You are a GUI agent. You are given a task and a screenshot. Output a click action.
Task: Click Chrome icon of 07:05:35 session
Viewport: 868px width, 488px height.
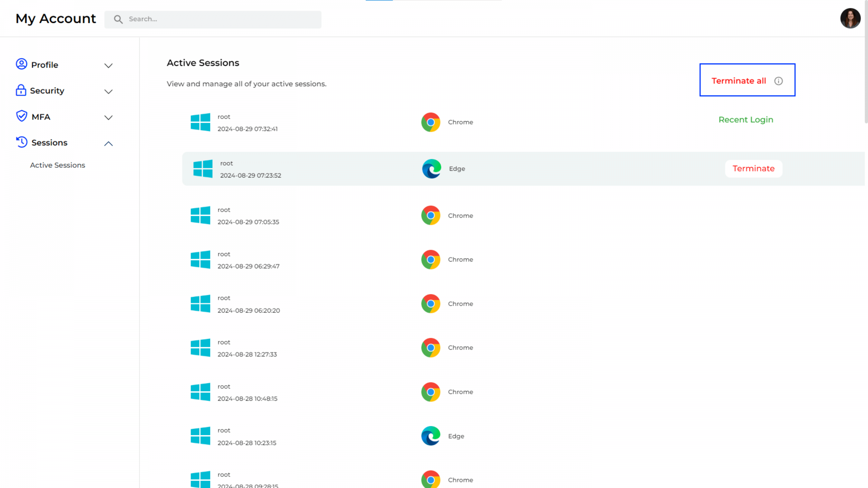(x=431, y=215)
